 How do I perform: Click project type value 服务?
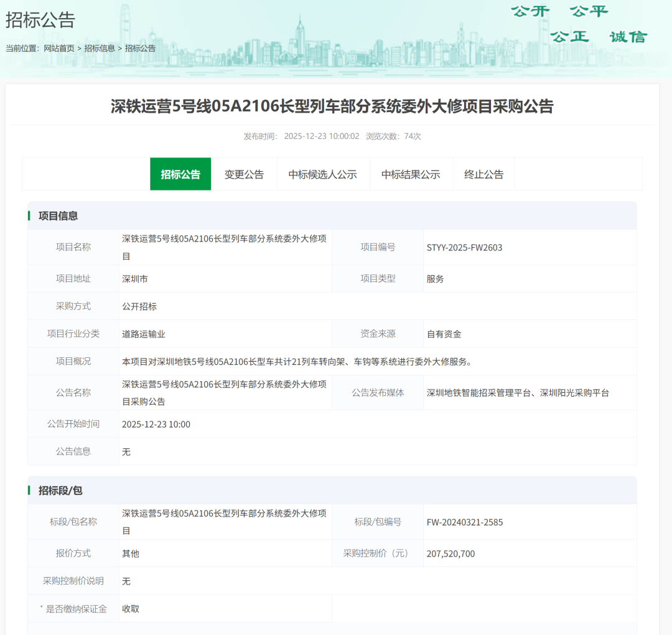coord(435,279)
